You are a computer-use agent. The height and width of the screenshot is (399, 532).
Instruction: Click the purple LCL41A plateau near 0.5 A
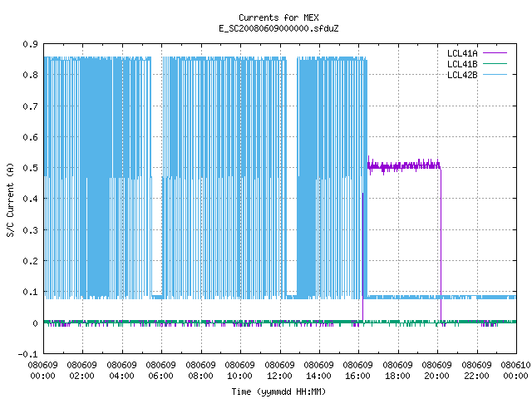(404, 166)
